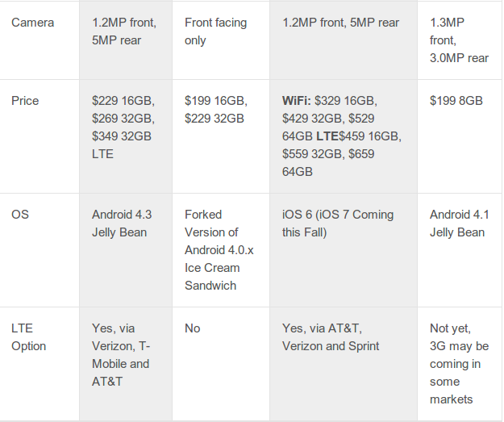Click the Camera row label
This screenshot has height=422, width=504.
(32, 23)
